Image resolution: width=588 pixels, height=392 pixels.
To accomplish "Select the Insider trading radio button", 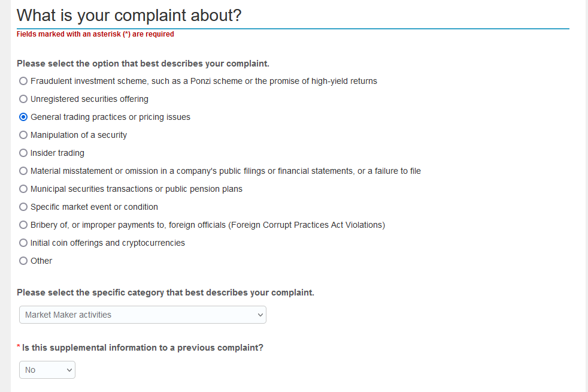I will coord(23,153).
